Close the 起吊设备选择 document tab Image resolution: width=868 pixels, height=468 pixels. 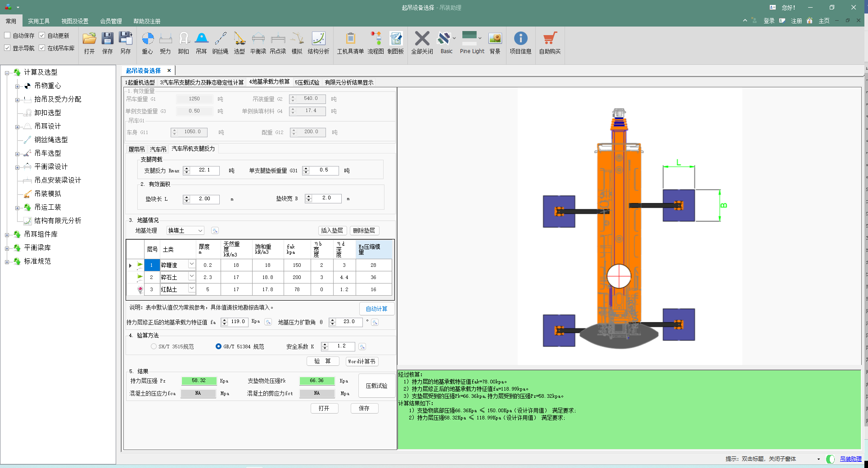pyautogui.click(x=169, y=71)
